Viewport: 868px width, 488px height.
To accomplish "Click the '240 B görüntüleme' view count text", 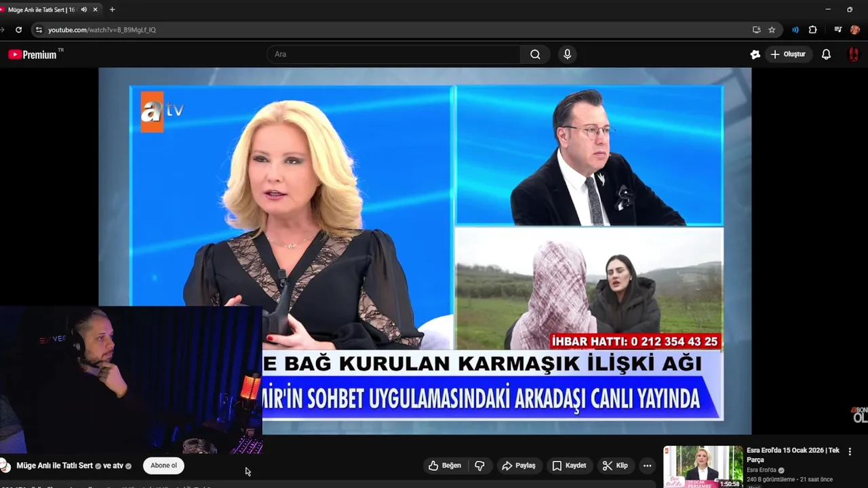I will coord(772,480).
